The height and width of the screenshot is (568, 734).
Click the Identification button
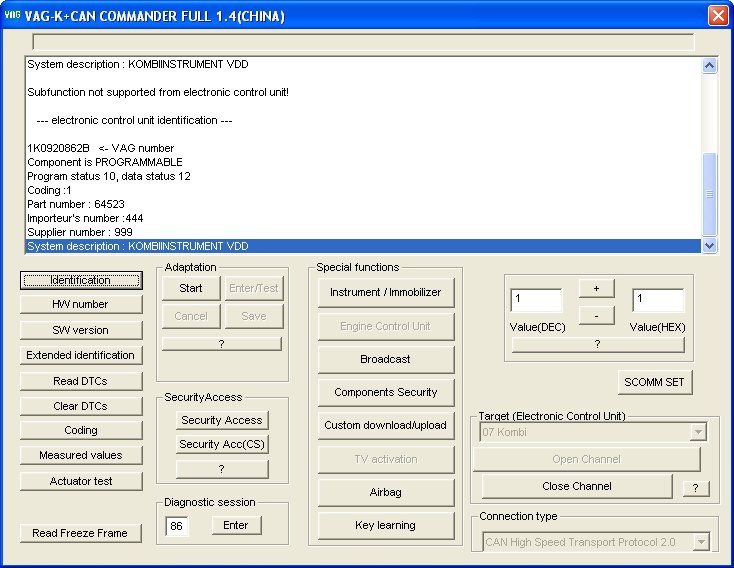(x=81, y=280)
